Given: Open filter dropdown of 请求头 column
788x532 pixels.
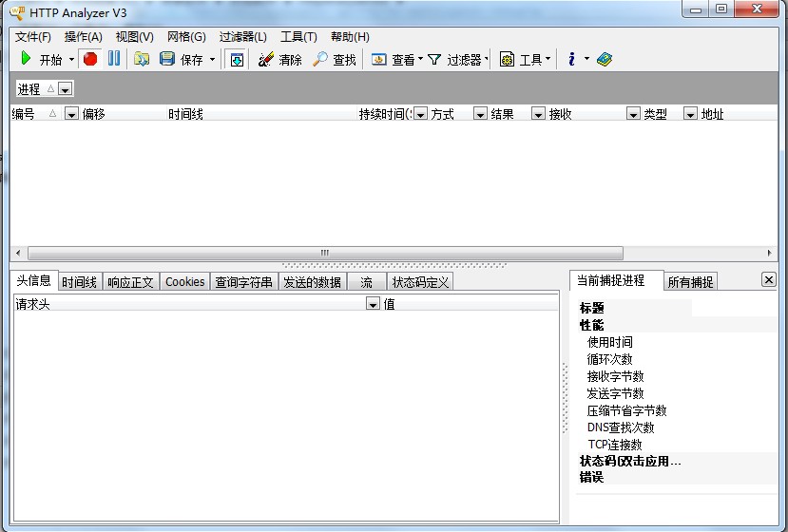Looking at the screenshot, I should (373, 304).
